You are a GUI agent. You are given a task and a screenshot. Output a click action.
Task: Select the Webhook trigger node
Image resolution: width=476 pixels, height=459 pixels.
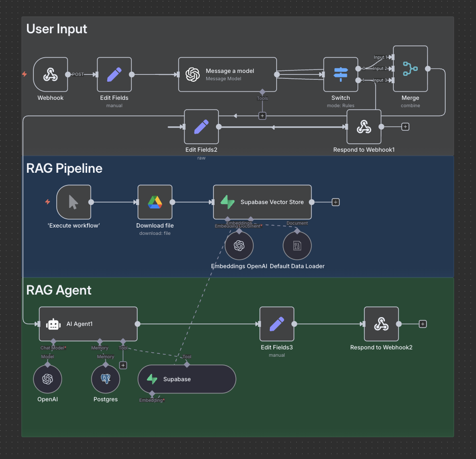click(50, 74)
